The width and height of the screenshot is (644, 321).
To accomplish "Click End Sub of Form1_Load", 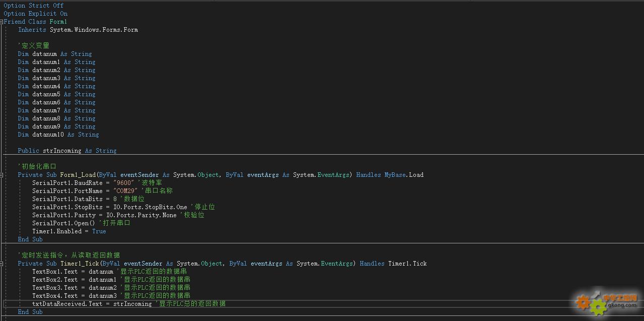I will tap(30, 239).
